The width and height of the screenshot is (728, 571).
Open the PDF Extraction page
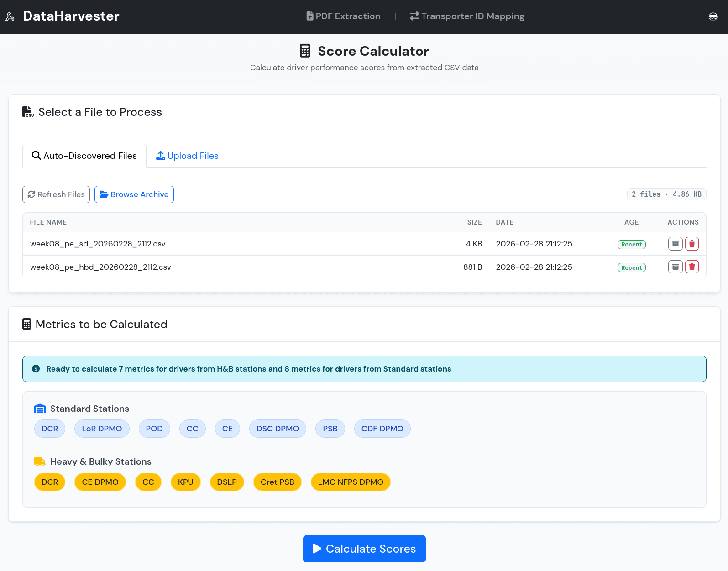tap(343, 16)
